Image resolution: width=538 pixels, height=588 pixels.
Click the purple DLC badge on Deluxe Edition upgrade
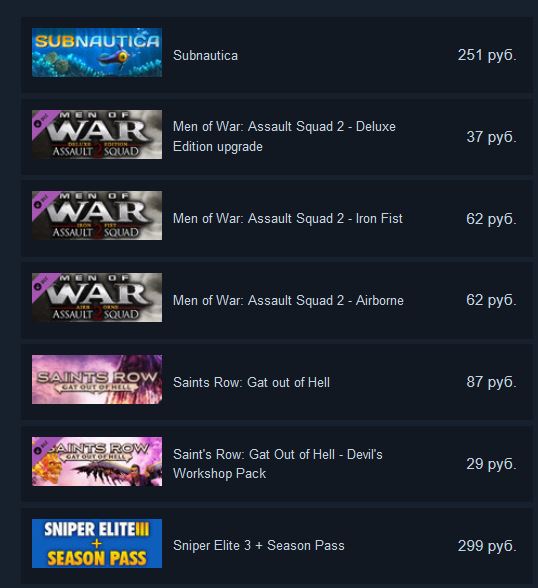41,120
